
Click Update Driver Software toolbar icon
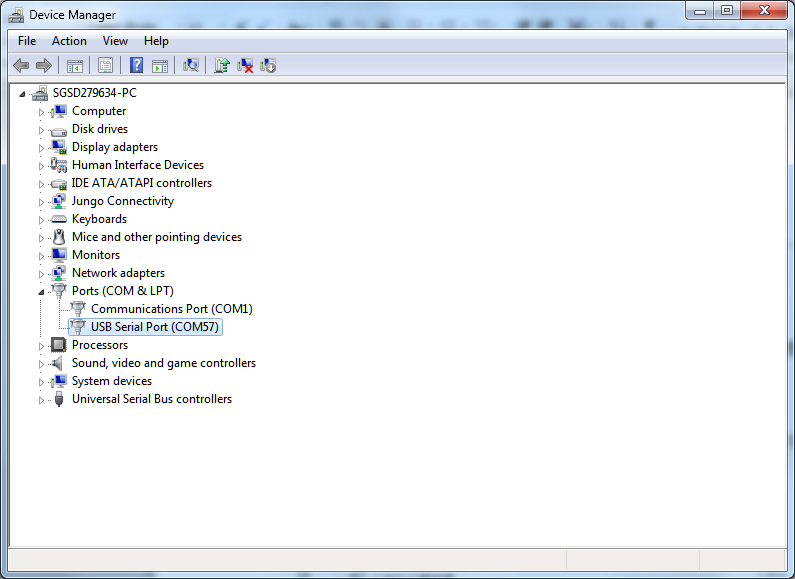coord(222,66)
